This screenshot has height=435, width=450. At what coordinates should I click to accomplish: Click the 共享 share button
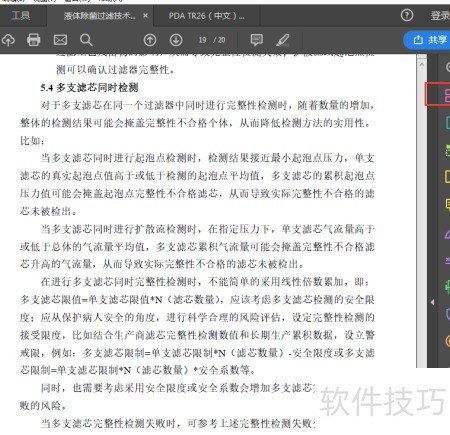[428, 40]
